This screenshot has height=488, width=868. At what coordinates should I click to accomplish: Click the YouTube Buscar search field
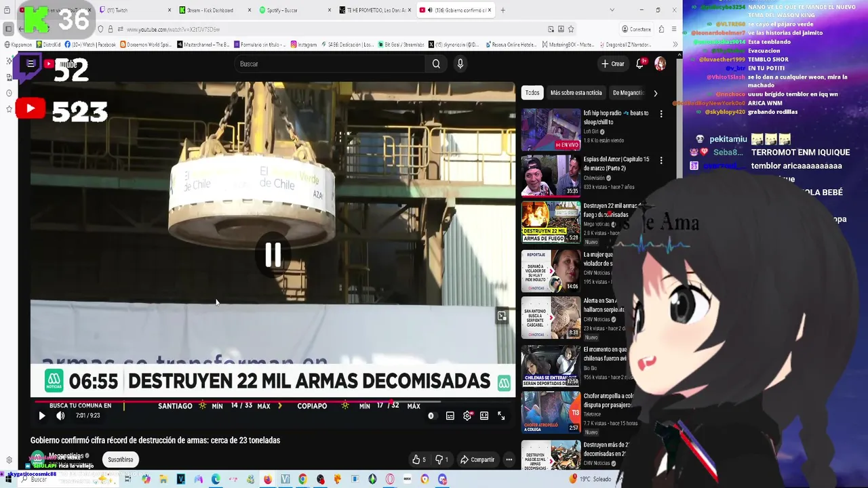pos(331,64)
